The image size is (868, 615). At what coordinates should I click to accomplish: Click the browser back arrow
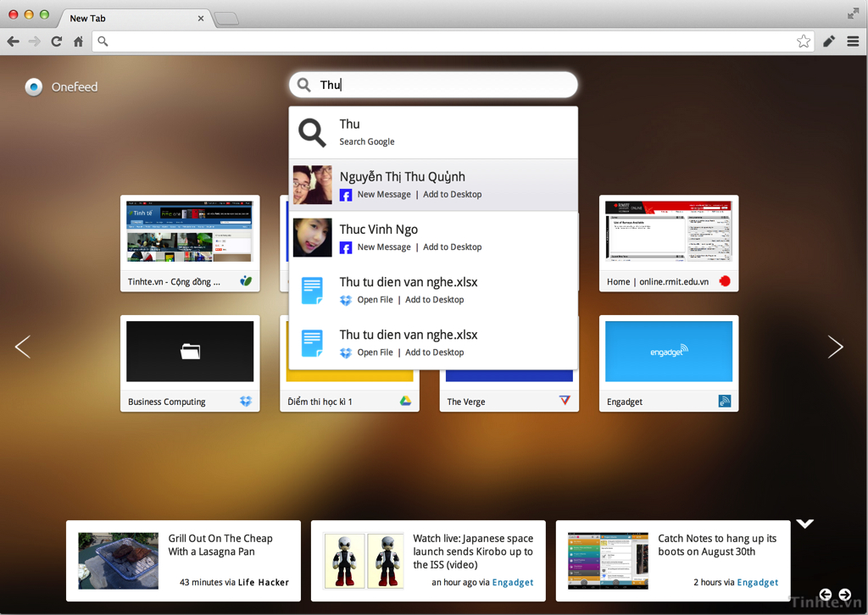[x=14, y=42]
